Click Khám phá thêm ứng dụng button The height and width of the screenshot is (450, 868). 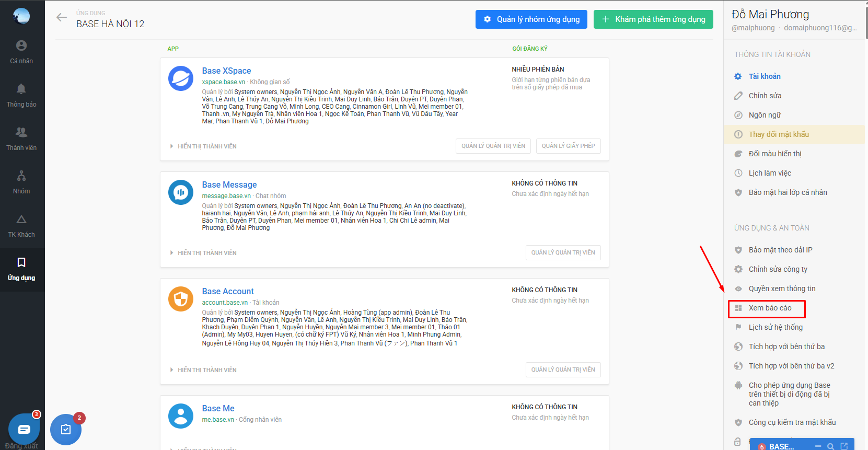tap(653, 19)
